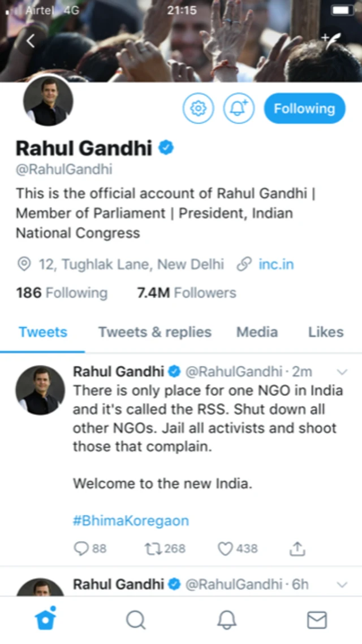Switch to the Media tab
Screen dimensions: 362x644
[257, 332]
